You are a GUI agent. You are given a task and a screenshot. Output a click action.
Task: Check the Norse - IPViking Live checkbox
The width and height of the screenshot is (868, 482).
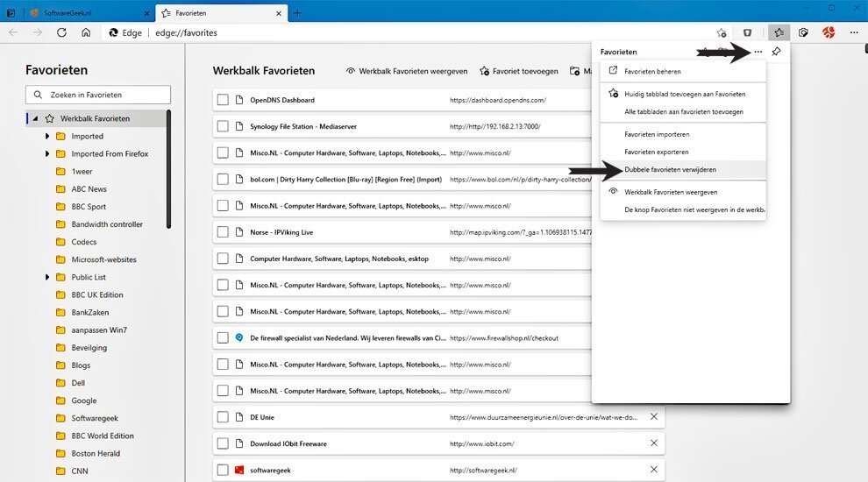click(223, 232)
